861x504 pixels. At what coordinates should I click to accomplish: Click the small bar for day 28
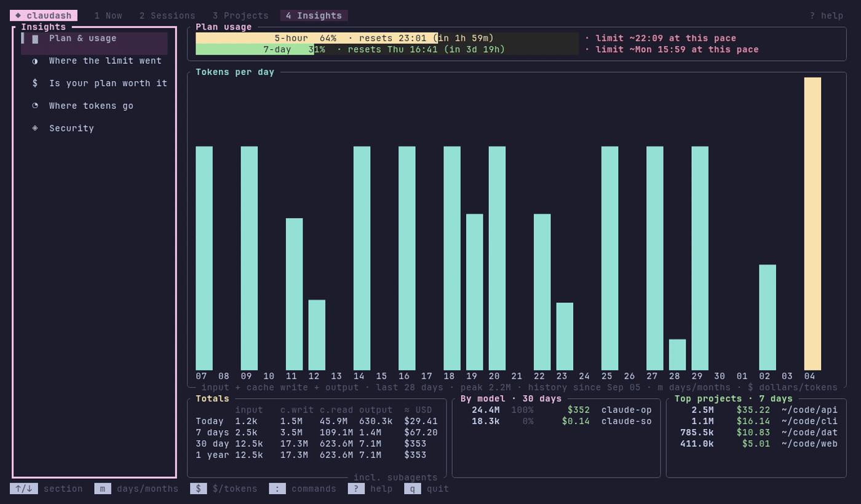[x=677, y=355]
